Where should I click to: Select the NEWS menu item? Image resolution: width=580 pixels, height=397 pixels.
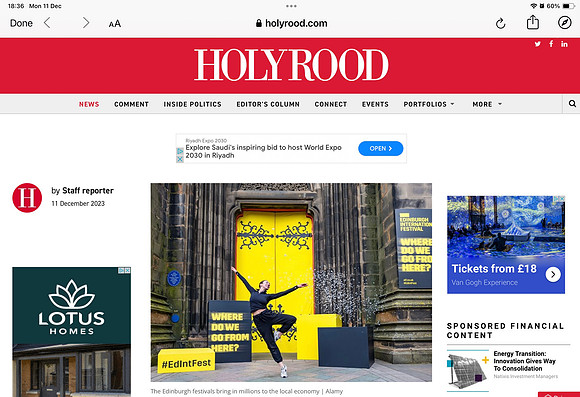[x=89, y=104]
